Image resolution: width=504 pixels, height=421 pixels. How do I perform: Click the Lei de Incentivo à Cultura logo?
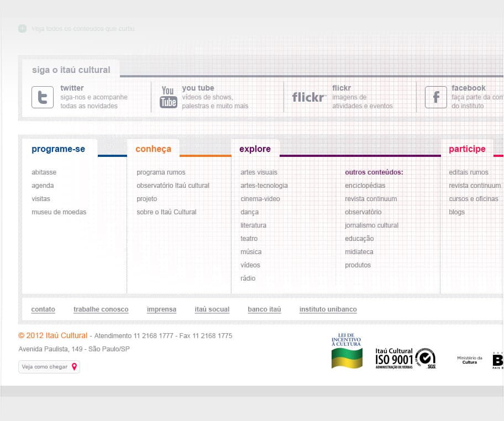347,351
